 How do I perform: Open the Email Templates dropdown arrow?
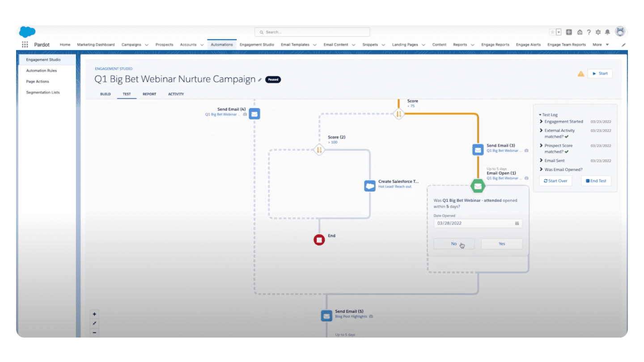(315, 45)
